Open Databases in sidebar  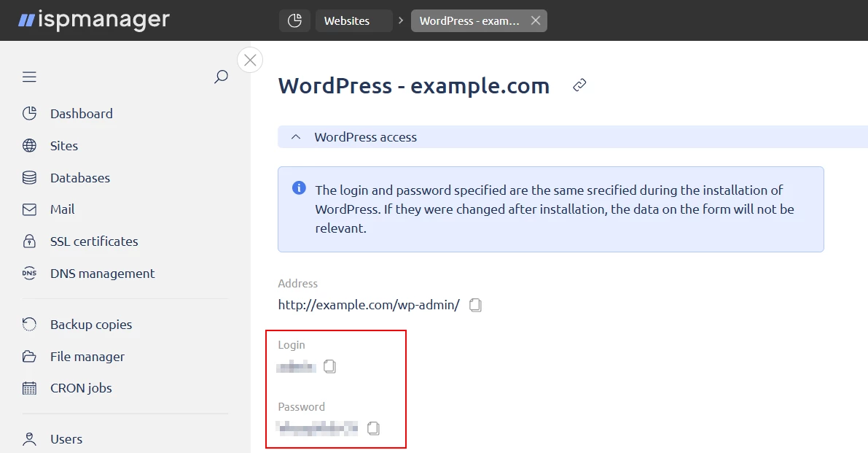79,178
